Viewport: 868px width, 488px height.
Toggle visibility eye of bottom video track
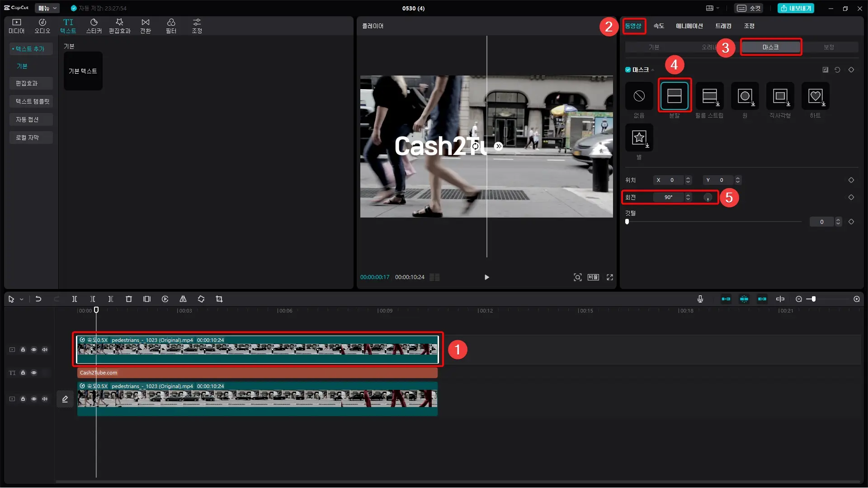pos(34,399)
